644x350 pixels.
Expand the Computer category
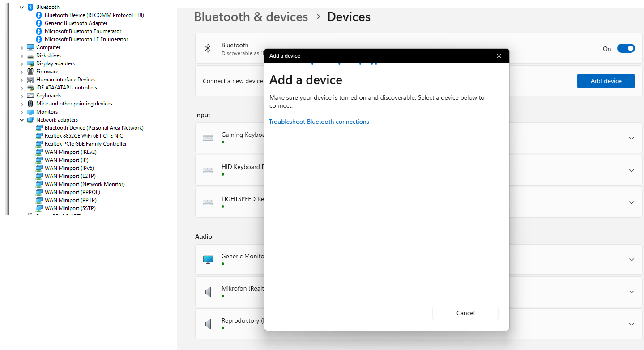21,47
